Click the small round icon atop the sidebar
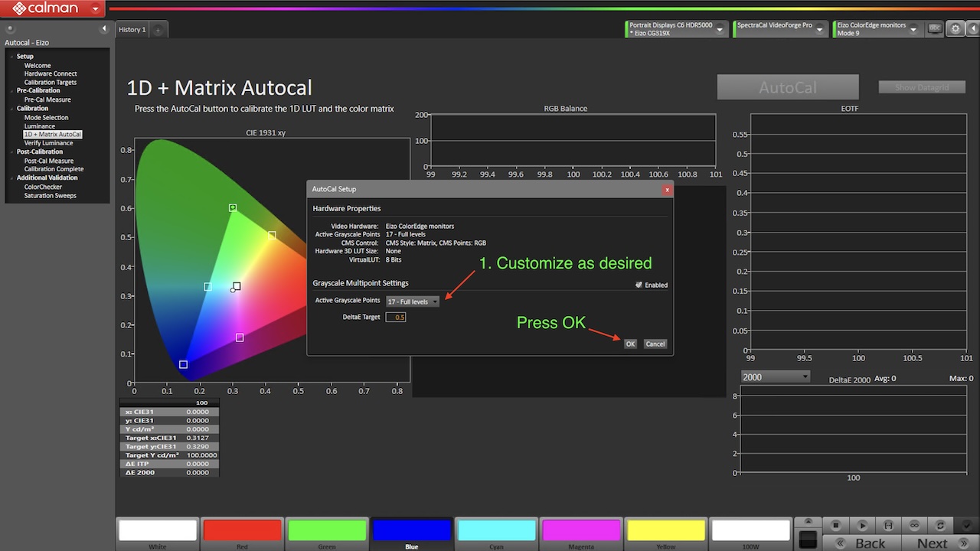 [10, 29]
